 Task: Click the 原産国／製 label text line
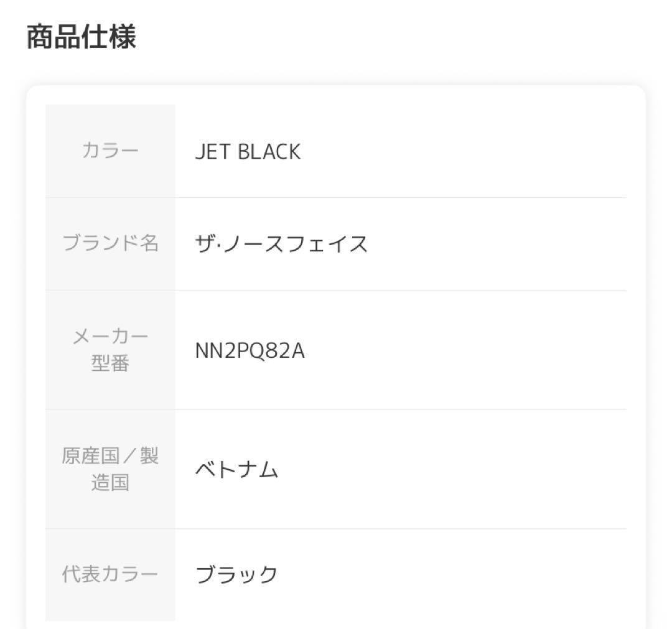[110, 456]
